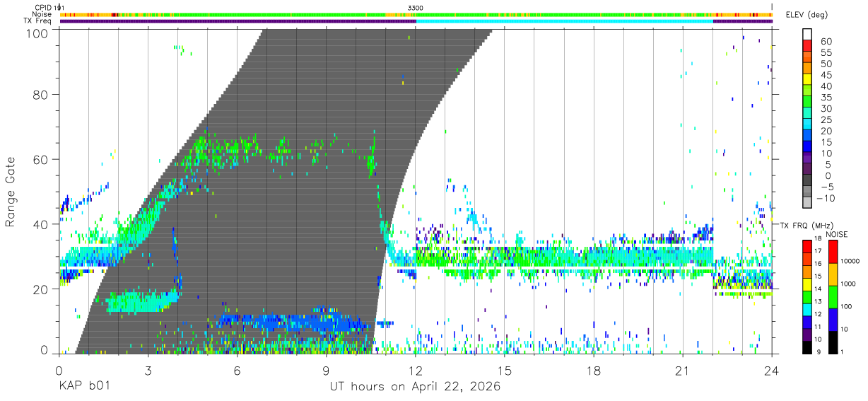Click 'UT hours on April 22, 2026' axis title
The width and height of the screenshot is (868, 401).
415,387
